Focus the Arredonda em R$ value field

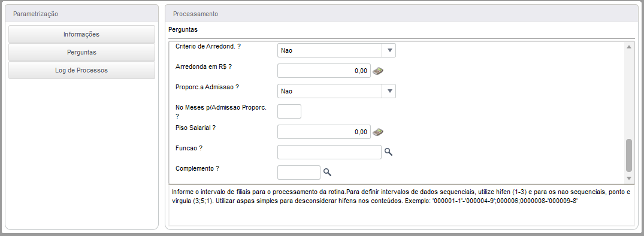(324, 71)
